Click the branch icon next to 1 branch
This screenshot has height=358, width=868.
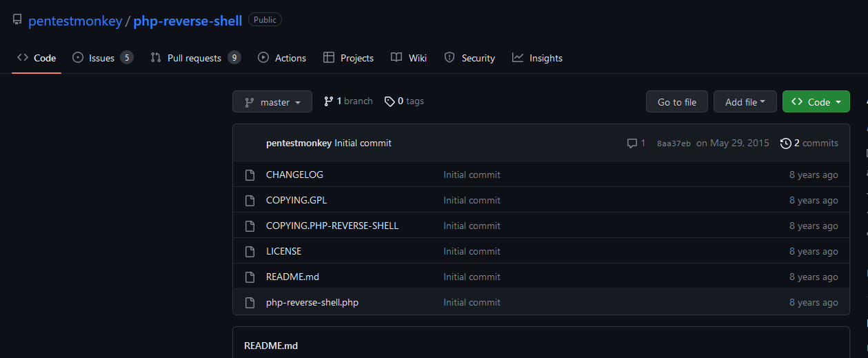pyautogui.click(x=329, y=101)
